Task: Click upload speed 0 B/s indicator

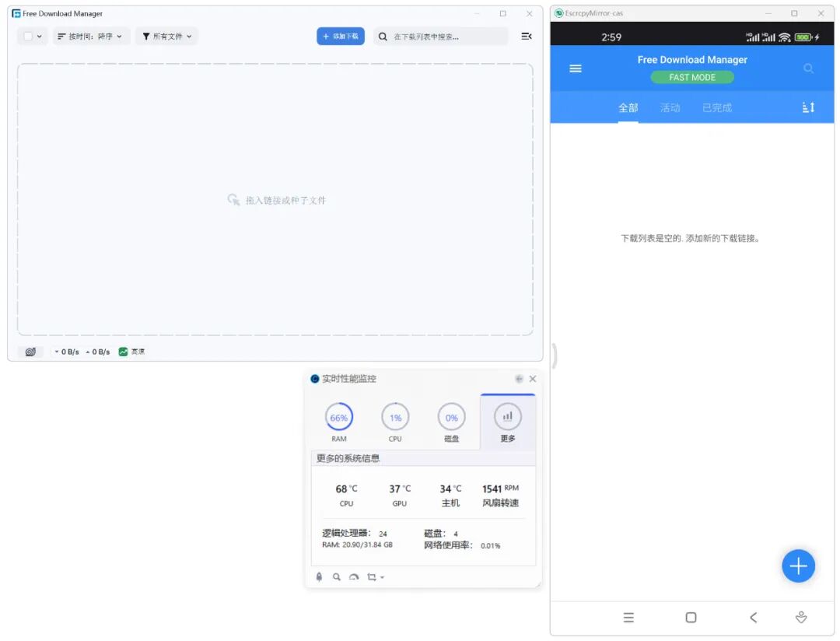Action: pyautogui.click(x=97, y=352)
